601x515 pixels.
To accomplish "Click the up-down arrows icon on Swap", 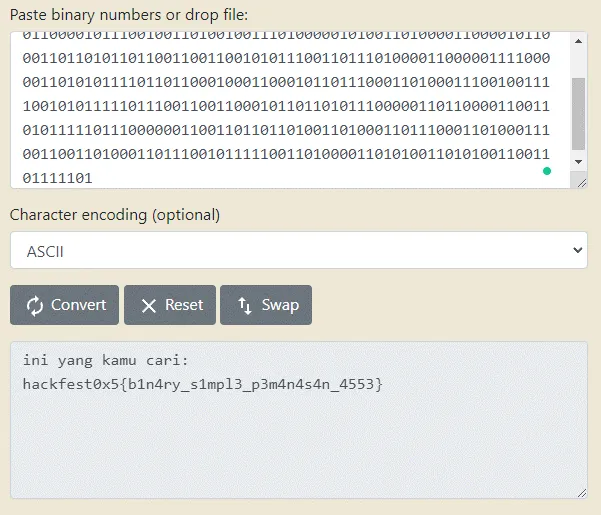I will click(243, 306).
